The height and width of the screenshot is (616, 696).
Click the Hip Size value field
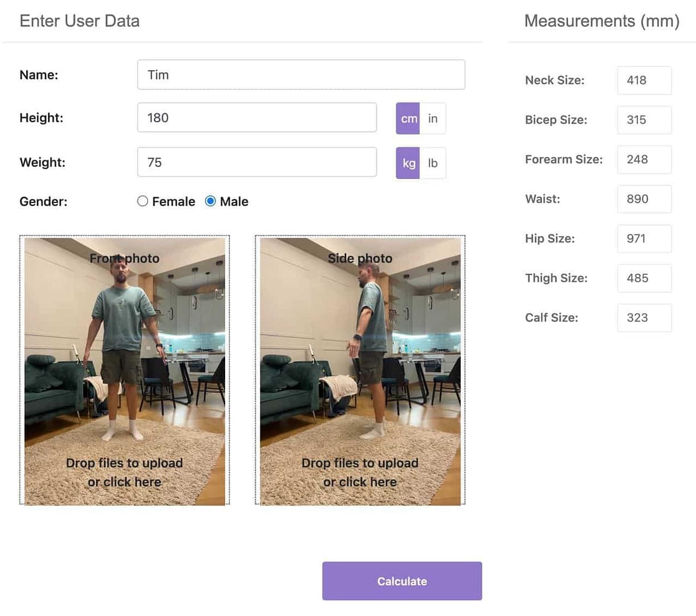(644, 238)
